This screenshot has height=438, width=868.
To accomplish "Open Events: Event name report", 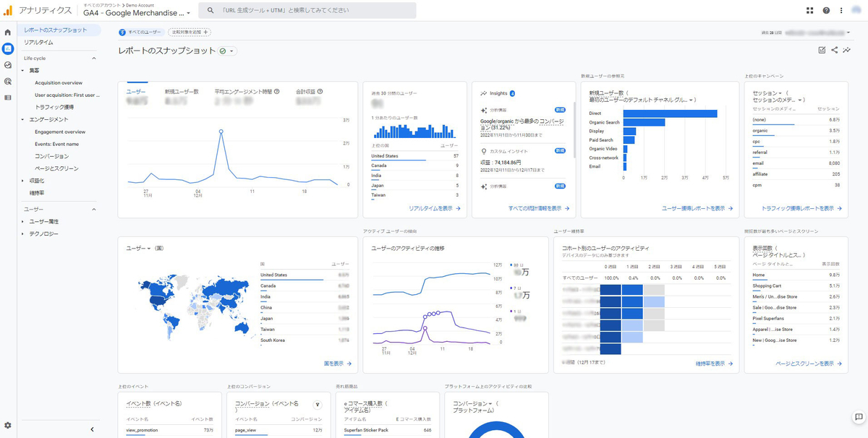I will 57,144.
